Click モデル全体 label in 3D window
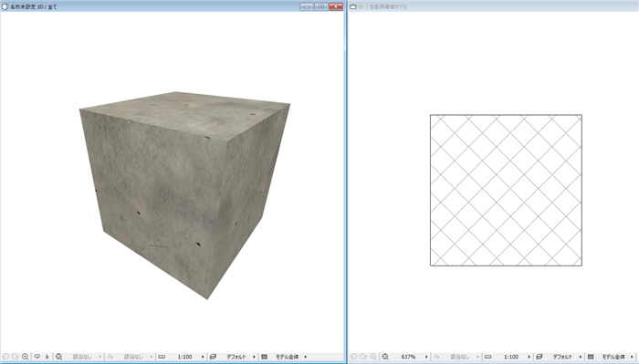The width and height of the screenshot is (639, 364). click(x=288, y=357)
